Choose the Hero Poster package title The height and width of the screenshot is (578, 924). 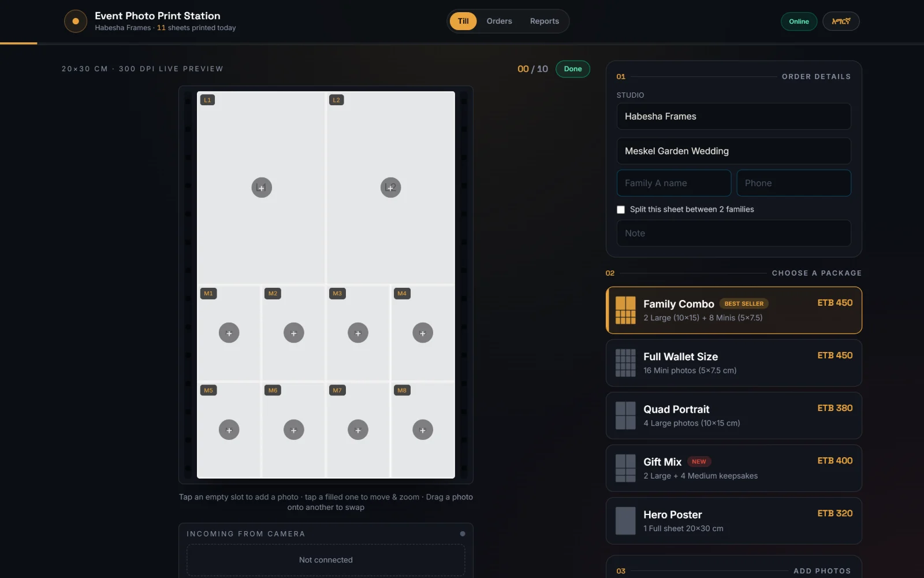pyautogui.click(x=673, y=514)
